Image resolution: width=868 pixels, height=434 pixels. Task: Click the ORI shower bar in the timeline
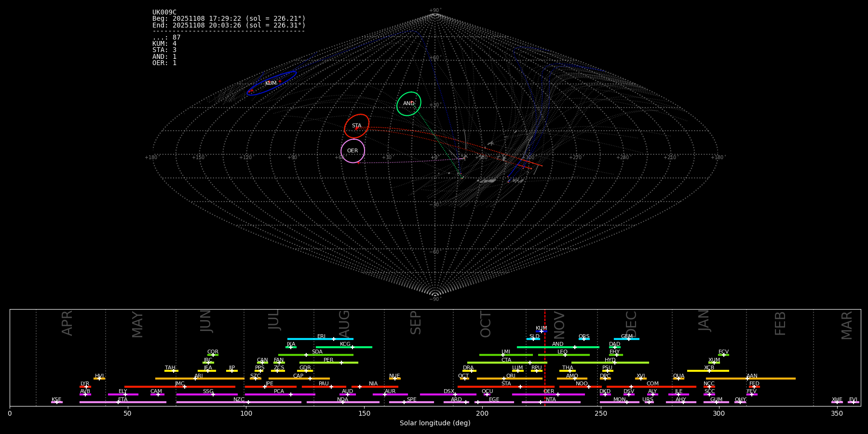click(510, 379)
